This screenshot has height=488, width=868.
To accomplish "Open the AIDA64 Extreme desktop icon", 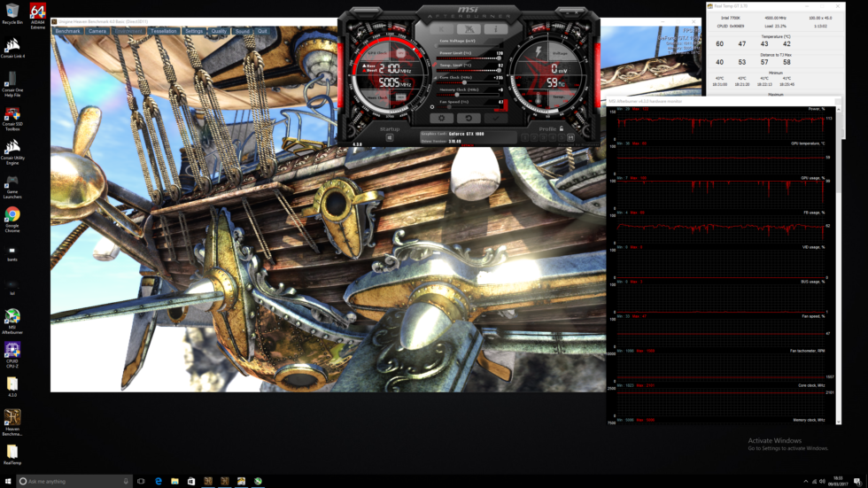I will tap(37, 15).
